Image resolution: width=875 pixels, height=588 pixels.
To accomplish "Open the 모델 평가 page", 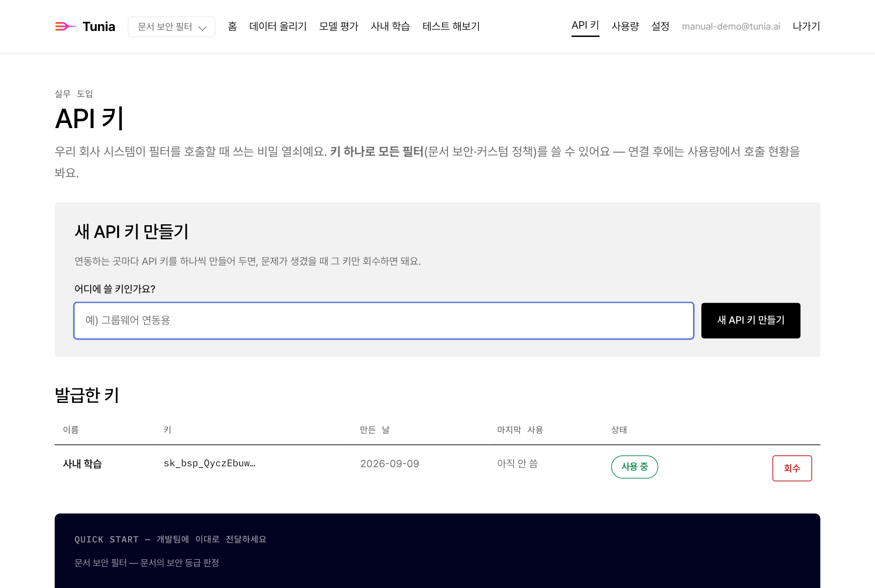I will (339, 26).
